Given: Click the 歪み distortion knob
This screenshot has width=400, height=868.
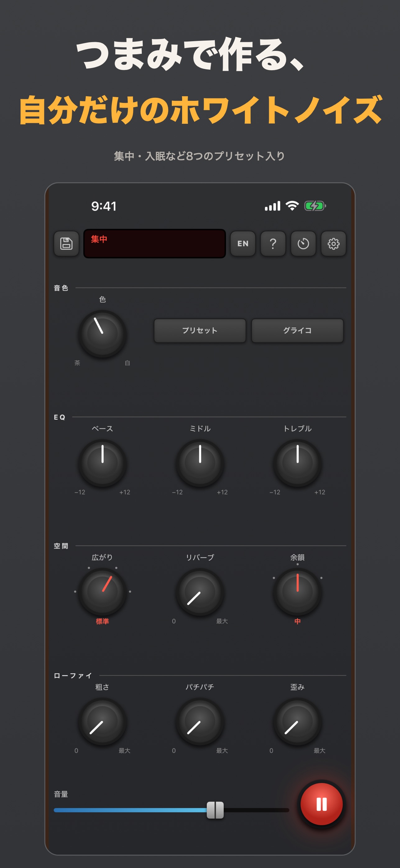Looking at the screenshot, I should pyautogui.click(x=297, y=721).
